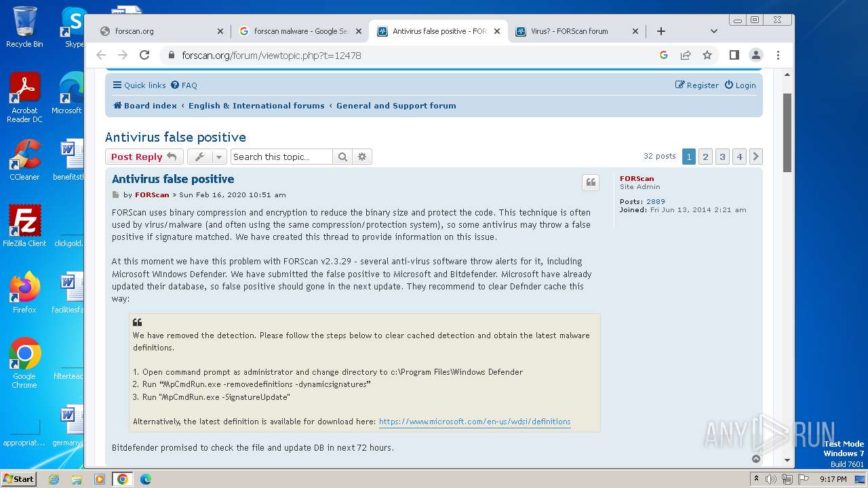868x488 pixels.
Task: Open advanced search gear icon
Action: click(362, 157)
